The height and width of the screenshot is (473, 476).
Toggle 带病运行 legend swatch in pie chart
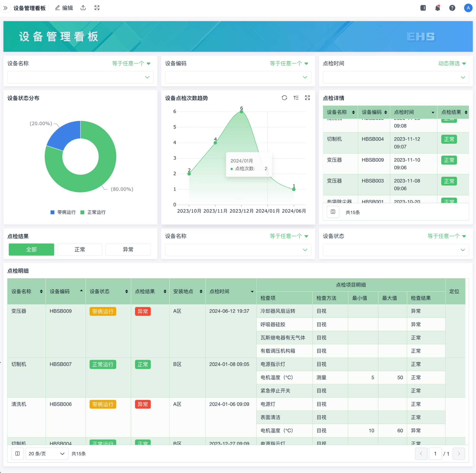pos(52,212)
